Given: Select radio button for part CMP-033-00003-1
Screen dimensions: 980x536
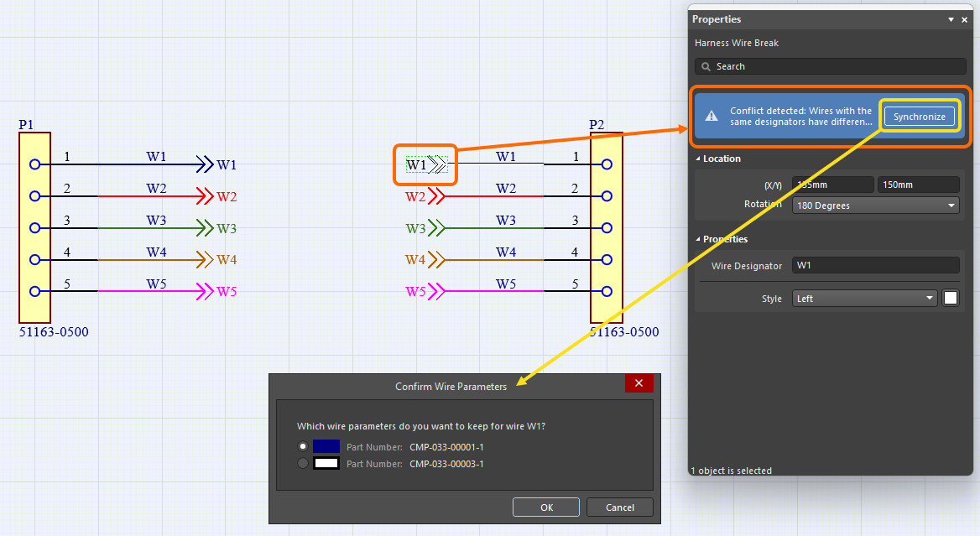Looking at the screenshot, I should (x=303, y=463).
